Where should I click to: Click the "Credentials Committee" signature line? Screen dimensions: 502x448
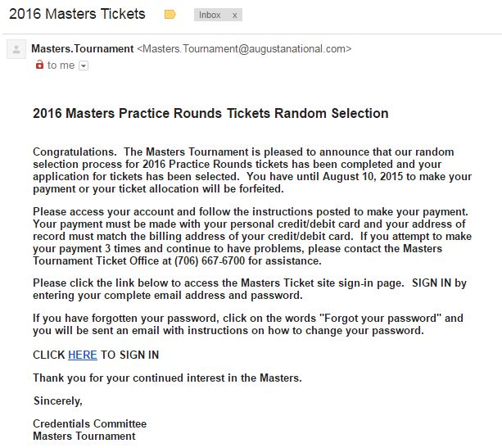click(x=89, y=423)
